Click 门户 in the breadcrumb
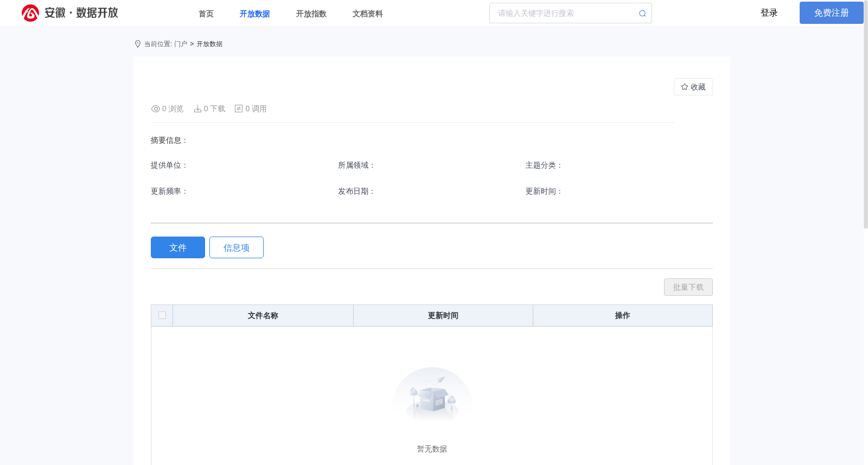 pos(181,44)
